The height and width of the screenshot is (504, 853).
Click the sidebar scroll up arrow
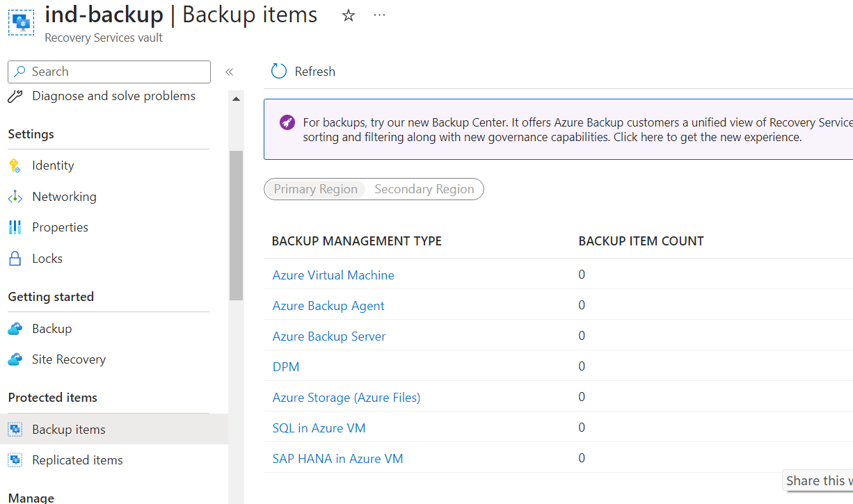click(x=236, y=99)
